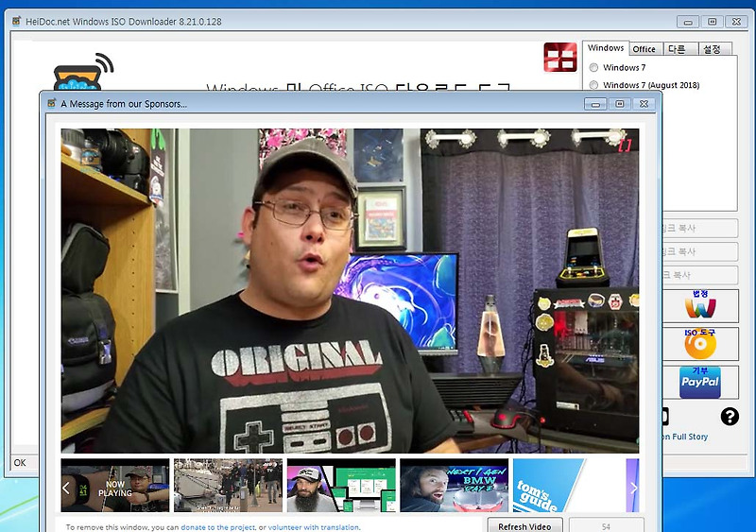The height and width of the screenshot is (532, 756).
Task: Click the ISO downloader basket logo
Action: tap(83, 73)
